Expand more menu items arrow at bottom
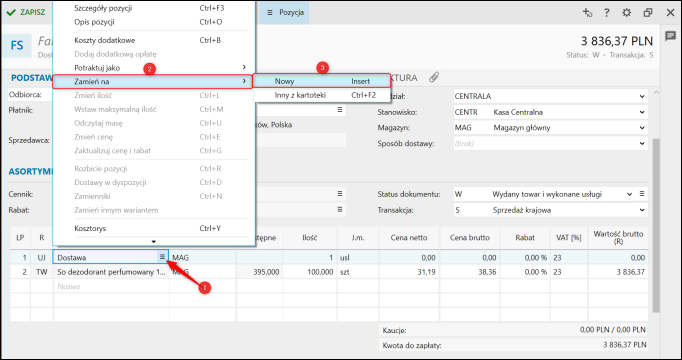 (x=154, y=241)
